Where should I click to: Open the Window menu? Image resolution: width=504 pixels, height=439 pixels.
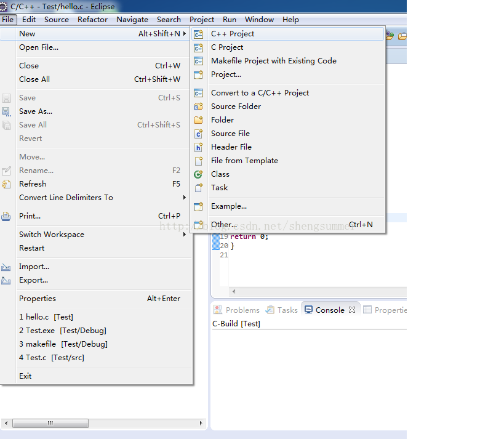click(x=260, y=20)
